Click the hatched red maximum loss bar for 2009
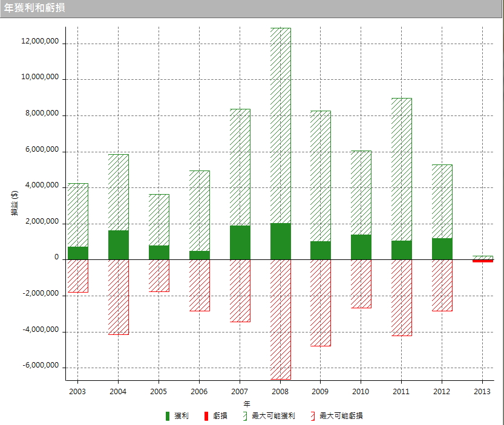This screenshot has height=425, width=504. tap(321, 303)
